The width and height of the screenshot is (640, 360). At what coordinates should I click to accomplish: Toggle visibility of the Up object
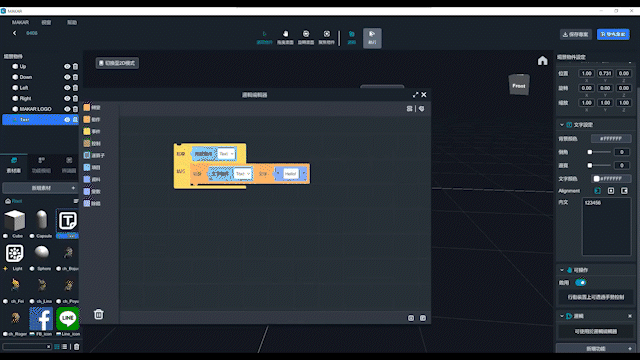67,67
